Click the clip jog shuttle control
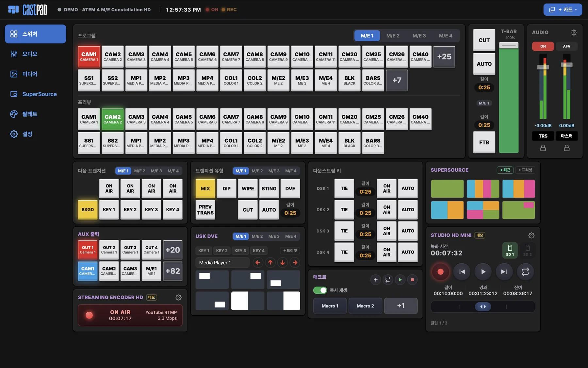588x368 pixels. tap(483, 307)
